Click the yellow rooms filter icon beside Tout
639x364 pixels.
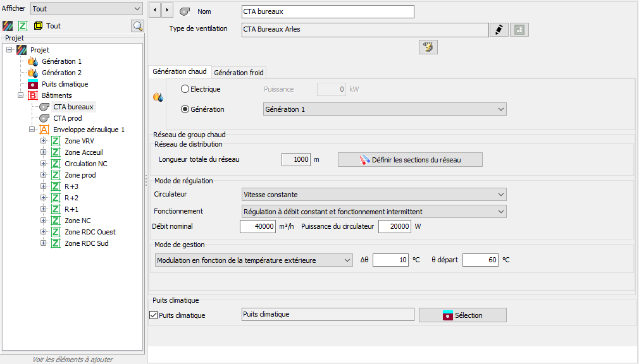(x=39, y=26)
